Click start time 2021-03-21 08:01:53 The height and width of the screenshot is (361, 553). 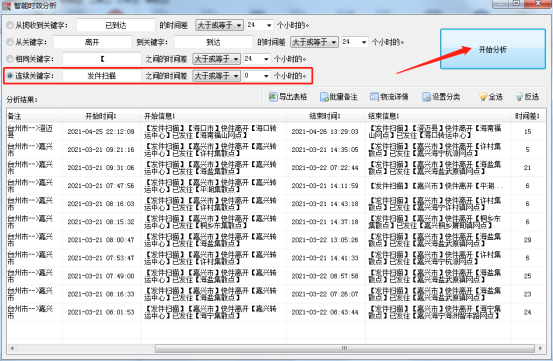coord(101,312)
